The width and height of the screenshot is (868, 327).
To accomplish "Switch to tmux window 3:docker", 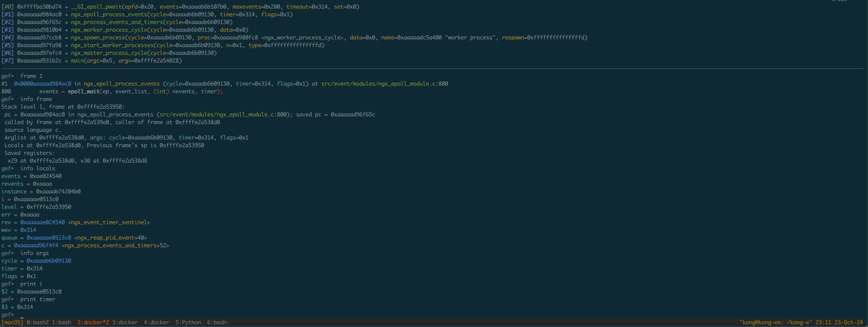I will (x=125, y=322).
